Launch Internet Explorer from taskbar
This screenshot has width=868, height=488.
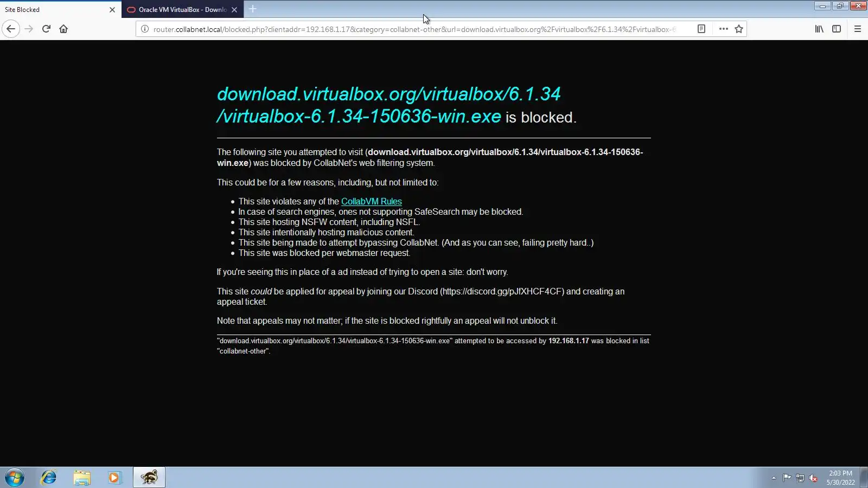click(x=49, y=478)
